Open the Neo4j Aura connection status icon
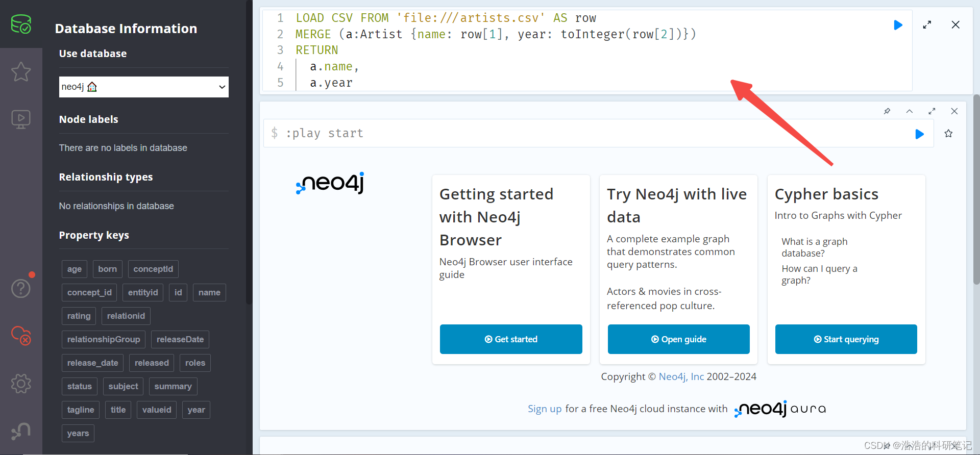Viewport: 980px width, 455px height. click(x=21, y=336)
